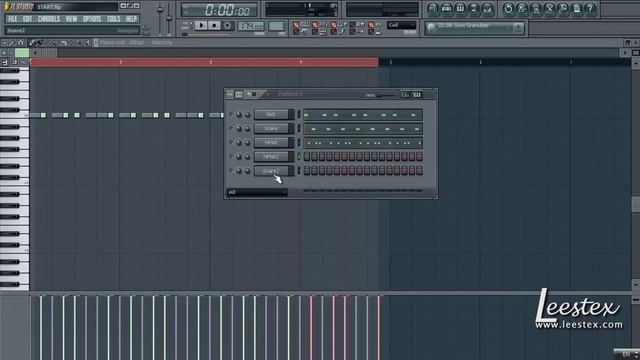
Task: Open the All channel filter dropdown
Action: coord(257,192)
